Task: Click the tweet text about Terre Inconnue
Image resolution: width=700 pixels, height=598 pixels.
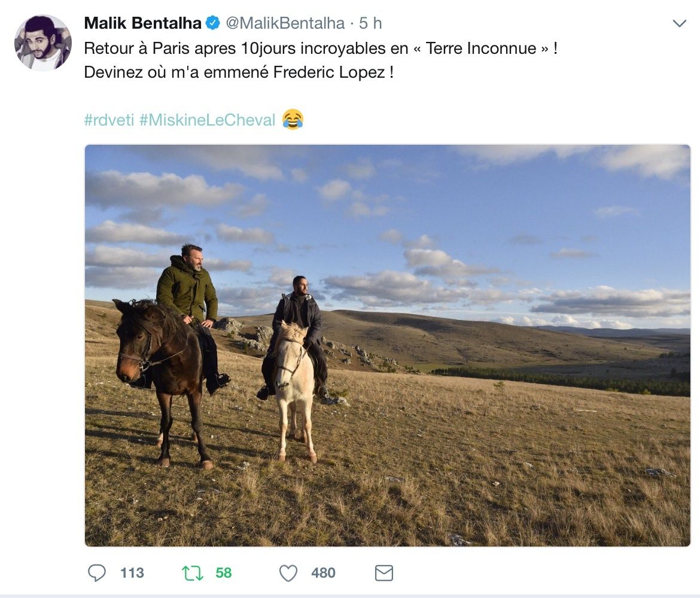Action: pyautogui.click(x=321, y=60)
